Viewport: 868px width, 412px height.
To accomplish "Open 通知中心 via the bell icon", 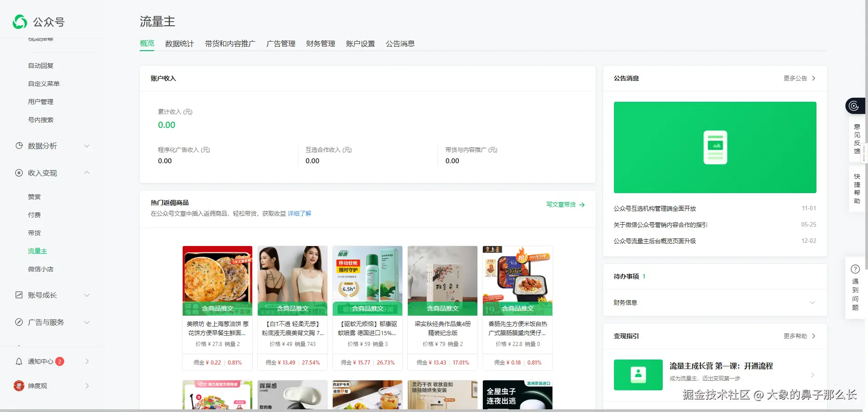I will (x=19, y=361).
